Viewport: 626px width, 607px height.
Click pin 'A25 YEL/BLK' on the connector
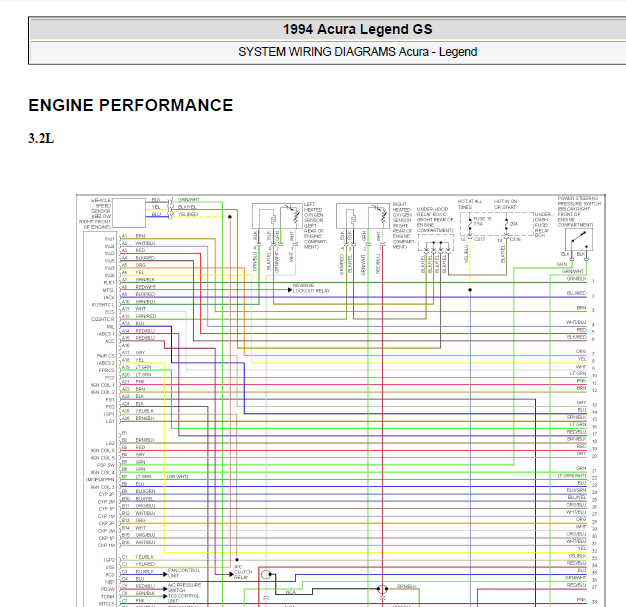(x=138, y=411)
